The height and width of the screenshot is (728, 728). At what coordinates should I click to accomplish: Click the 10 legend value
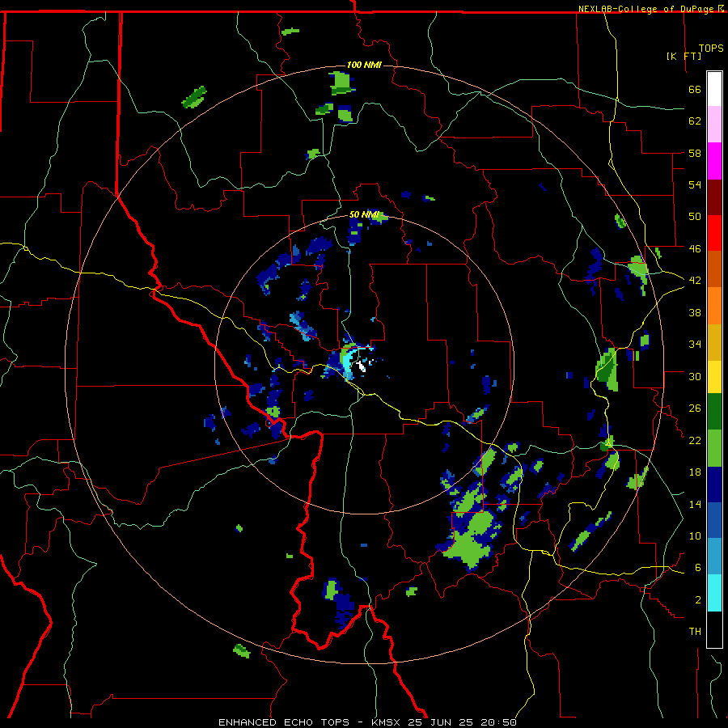coord(695,535)
